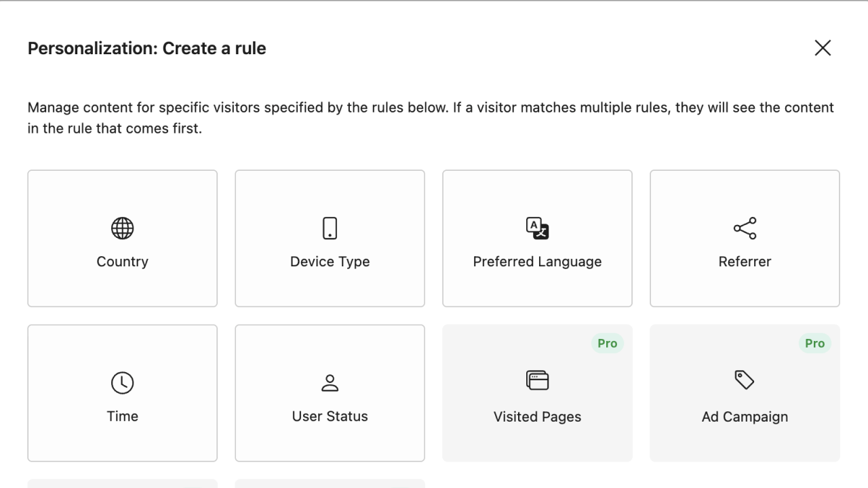Click the partially visible card below Time
The height and width of the screenshot is (488, 868).
[x=122, y=484]
